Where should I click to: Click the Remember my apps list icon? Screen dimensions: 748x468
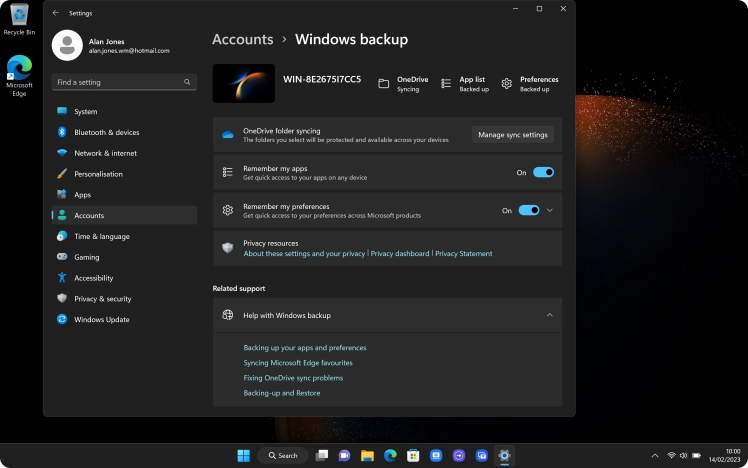pyautogui.click(x=228, y=172)
